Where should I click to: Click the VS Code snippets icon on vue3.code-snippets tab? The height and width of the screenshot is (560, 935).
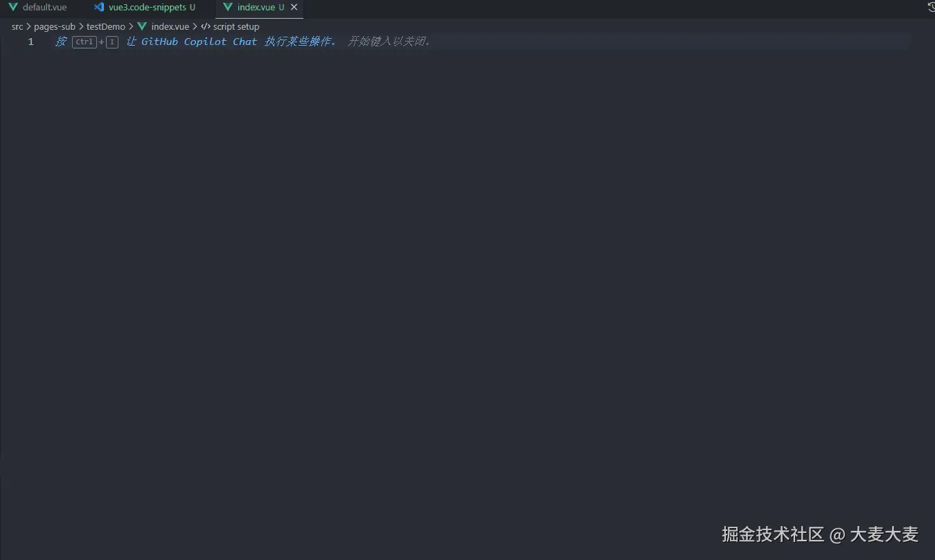(x=99, y=7)
